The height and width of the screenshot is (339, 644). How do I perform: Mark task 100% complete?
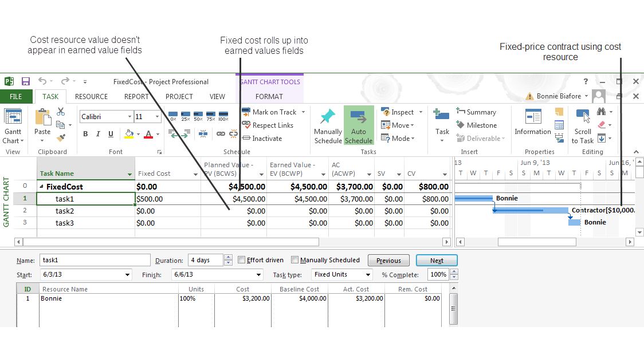pos(223,116)
